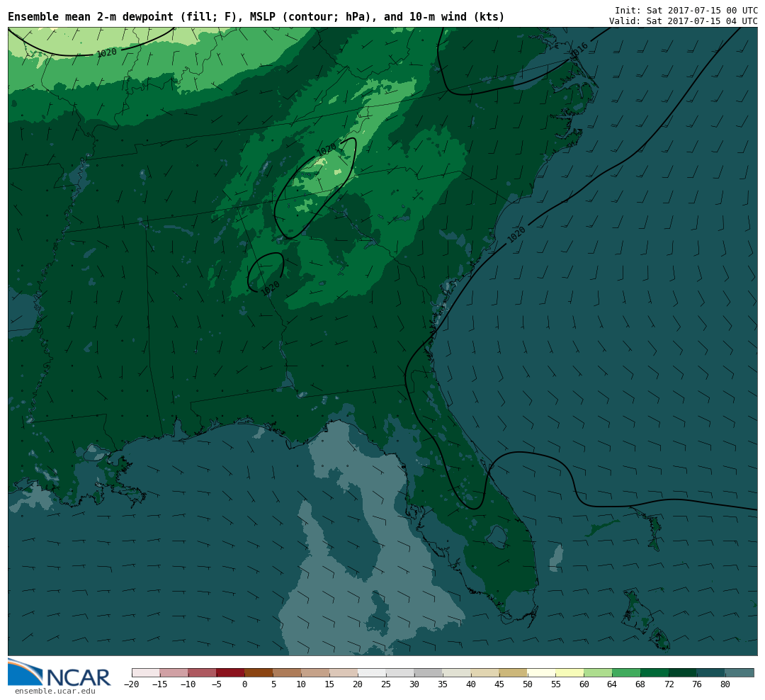This screenshot has height=700, width=765.
Task: Click the 76 tick label on the colorbar
Action: (697, 684)
